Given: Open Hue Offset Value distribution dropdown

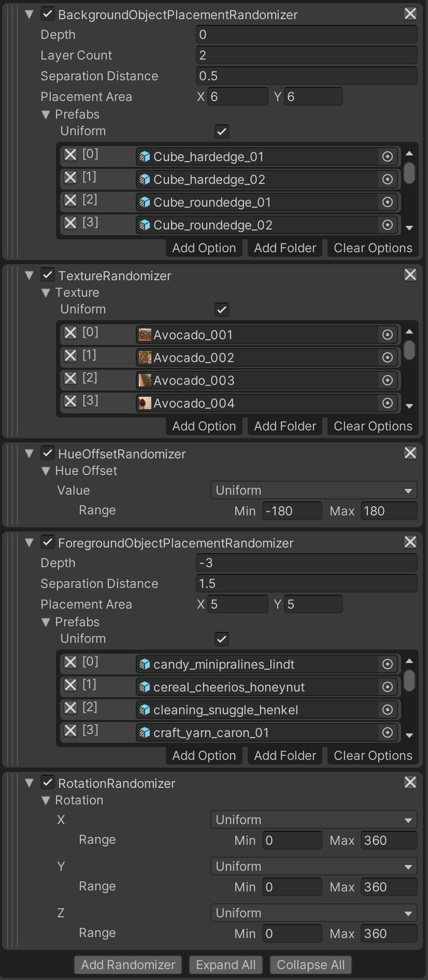Looking at the screenshot, I should 313,491.
